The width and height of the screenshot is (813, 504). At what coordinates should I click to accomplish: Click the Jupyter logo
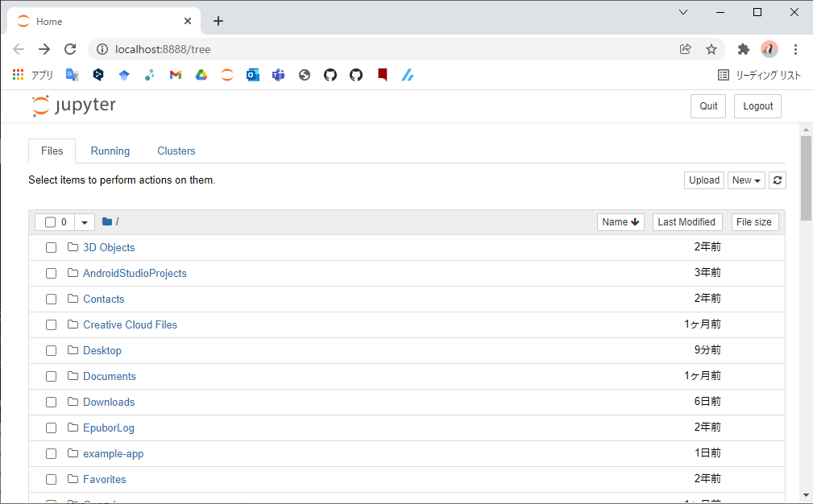(73, 105)
